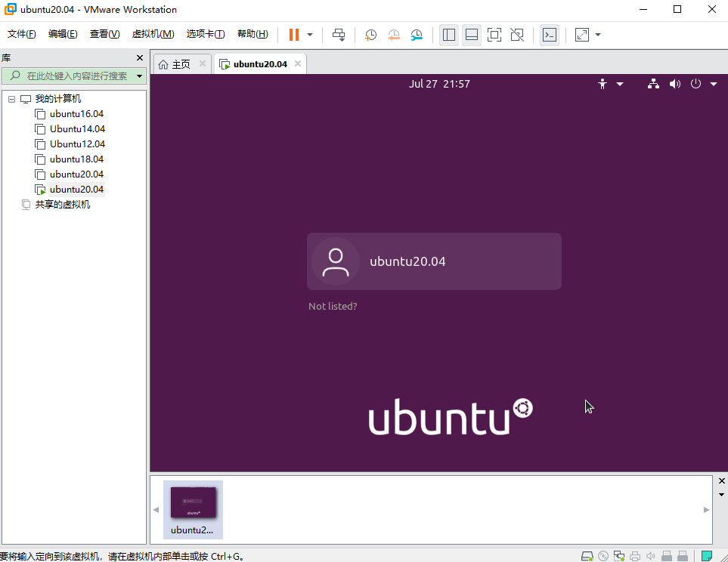Click the hard disk status bar icon
Viewport: 728px width, 562px height.
tap(587, 556)
